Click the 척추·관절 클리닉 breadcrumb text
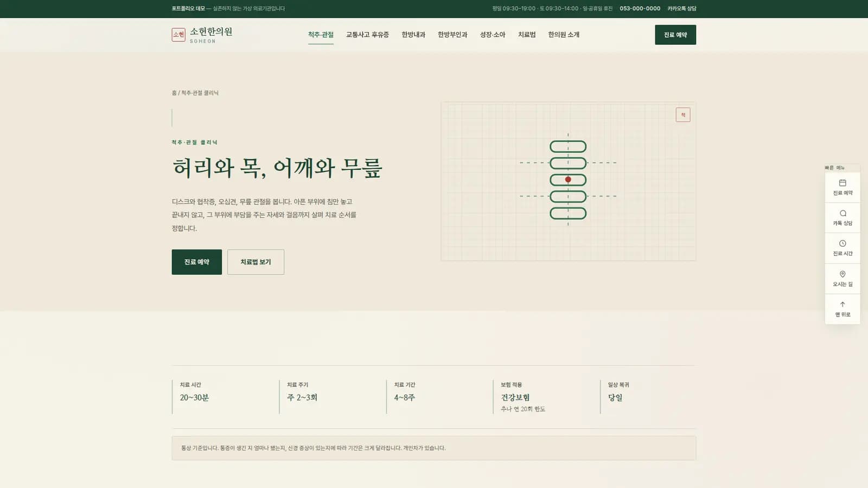Image resolution: width=868 pixels, height=488 pixels. (x=200, y=93)
